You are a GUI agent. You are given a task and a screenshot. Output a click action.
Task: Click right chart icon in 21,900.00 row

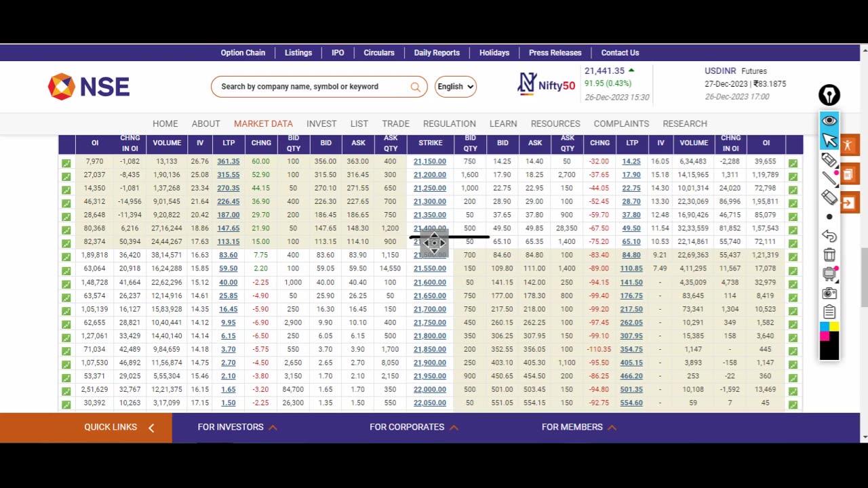pos(793,364)
